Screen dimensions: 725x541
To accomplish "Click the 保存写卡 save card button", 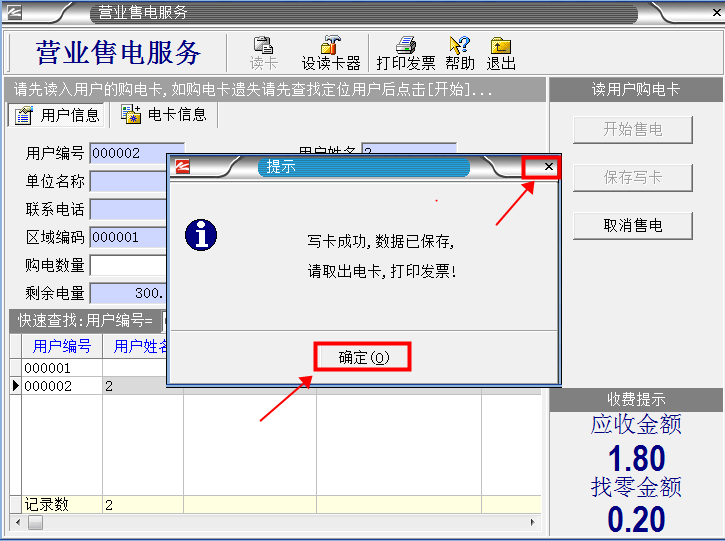I will (632, 178).
